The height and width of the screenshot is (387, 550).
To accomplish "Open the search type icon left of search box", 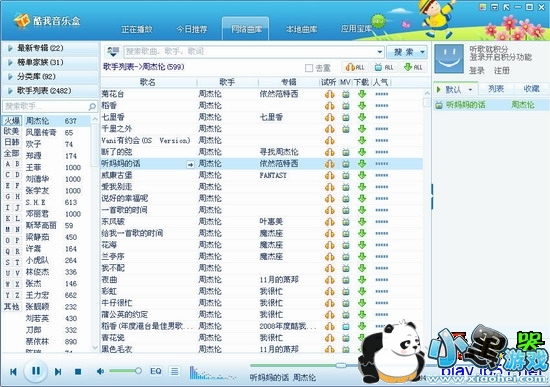I will [113, 52].
